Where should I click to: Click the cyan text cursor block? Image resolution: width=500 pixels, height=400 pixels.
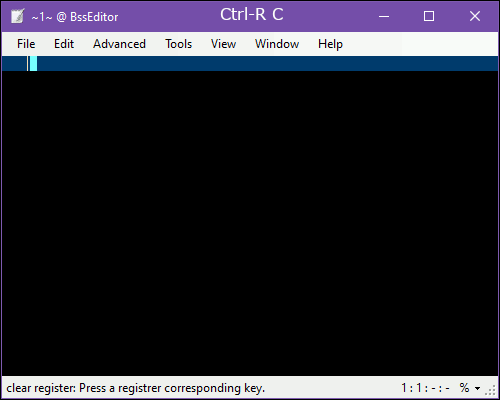tap(33, 64)
